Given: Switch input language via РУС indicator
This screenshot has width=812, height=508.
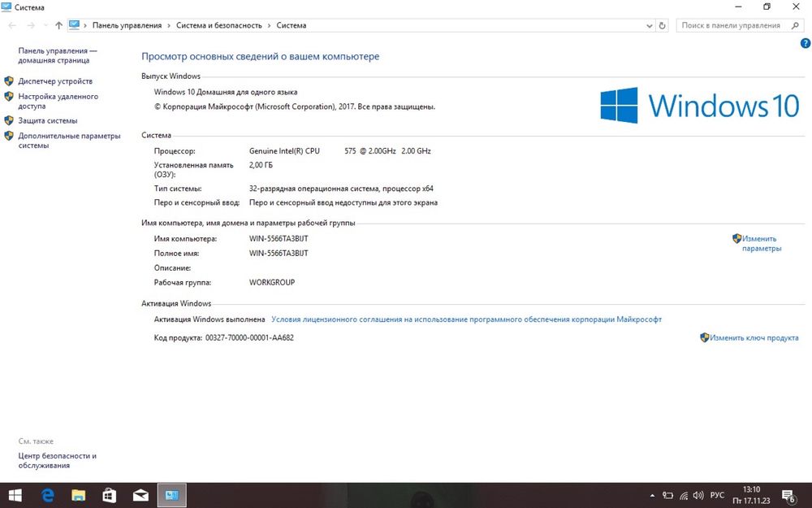Looking at the screenshot, I should point(717,496).
